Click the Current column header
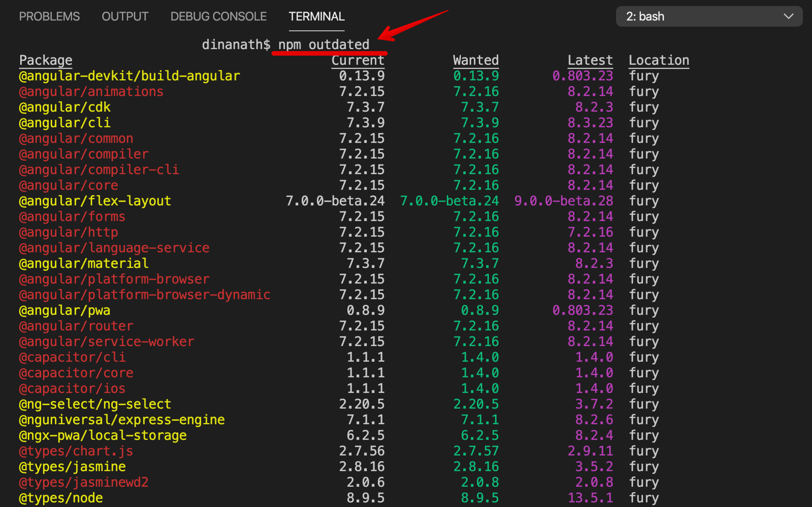812x507 pixels. pos(358,60)
